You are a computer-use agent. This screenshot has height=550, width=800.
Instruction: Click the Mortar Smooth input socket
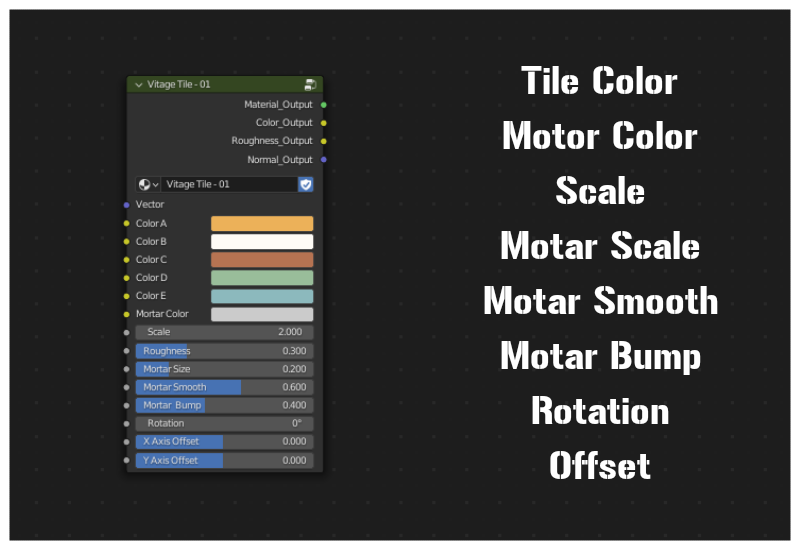pos(127,387)
